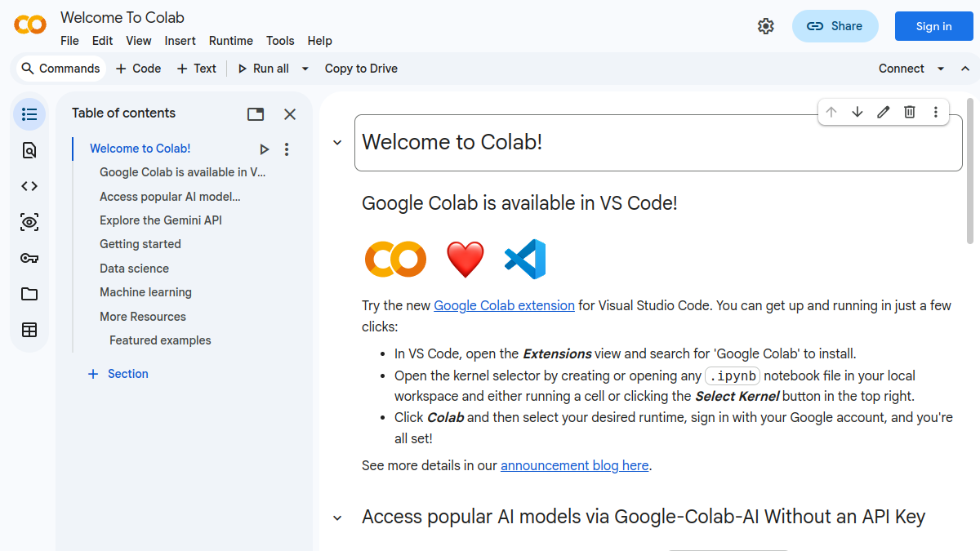Open the Commands search
Viewport: 980px width, 551px height.
click(x=61, y=69)
